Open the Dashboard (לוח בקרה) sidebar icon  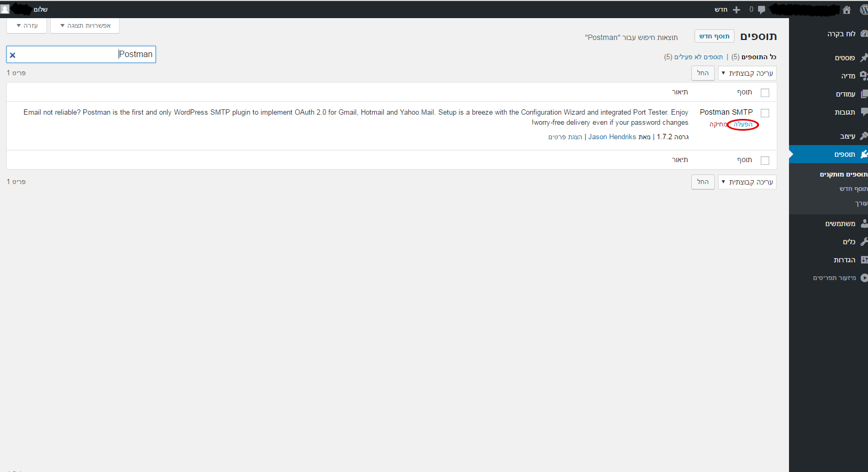pyautogui.click(x=863, y=34)
